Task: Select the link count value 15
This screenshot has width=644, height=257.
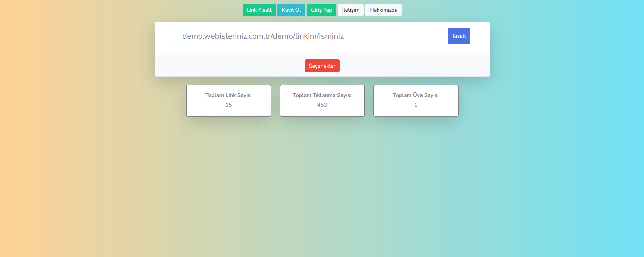Action: pos(229,105)
